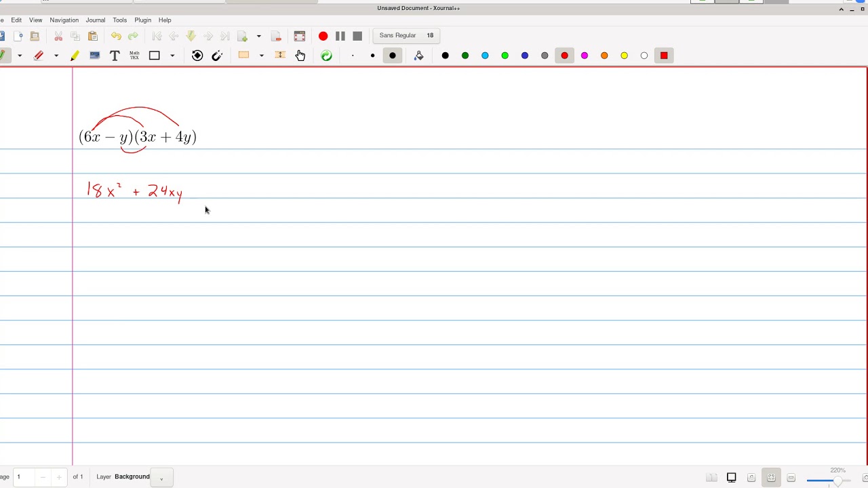Pick the gray color swatch
This screenshot has width=868, height=488.
[x=545, y=56]
